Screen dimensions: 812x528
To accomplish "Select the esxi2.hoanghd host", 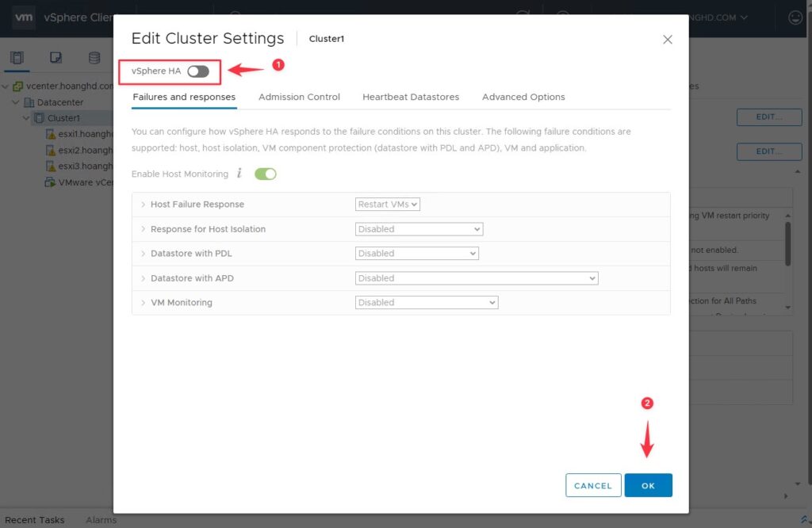I will [86, 150].
